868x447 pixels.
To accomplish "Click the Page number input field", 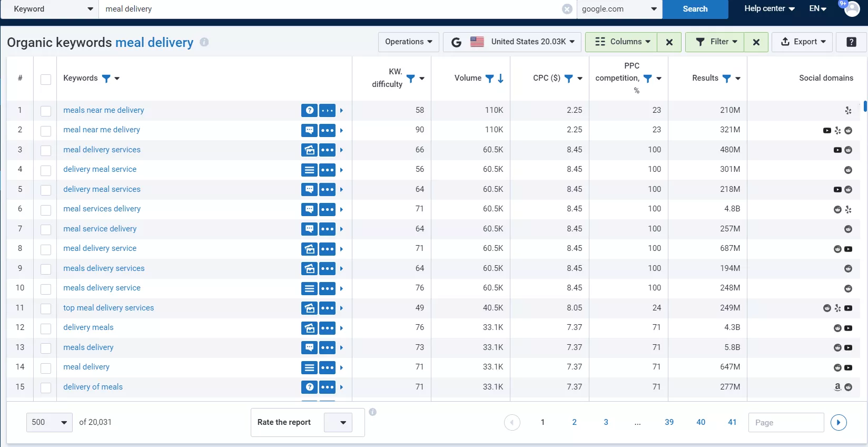I will tap(786, 423).
